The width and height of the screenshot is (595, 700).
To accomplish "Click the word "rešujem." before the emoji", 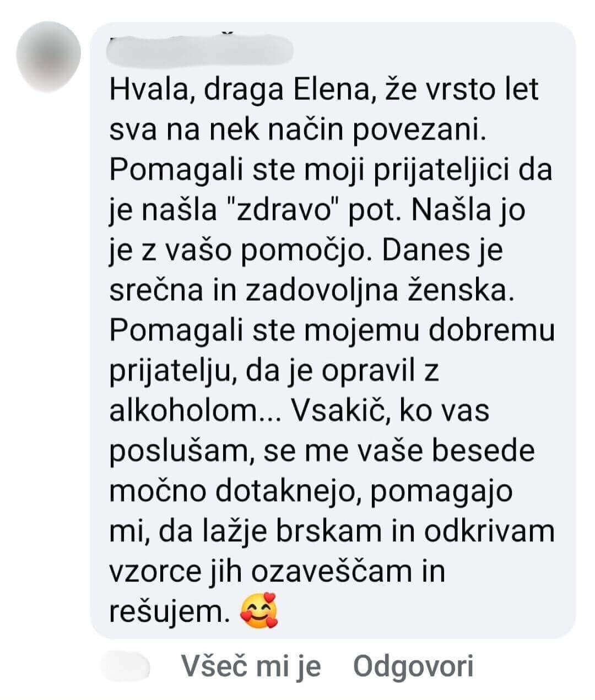I will 169,612.
